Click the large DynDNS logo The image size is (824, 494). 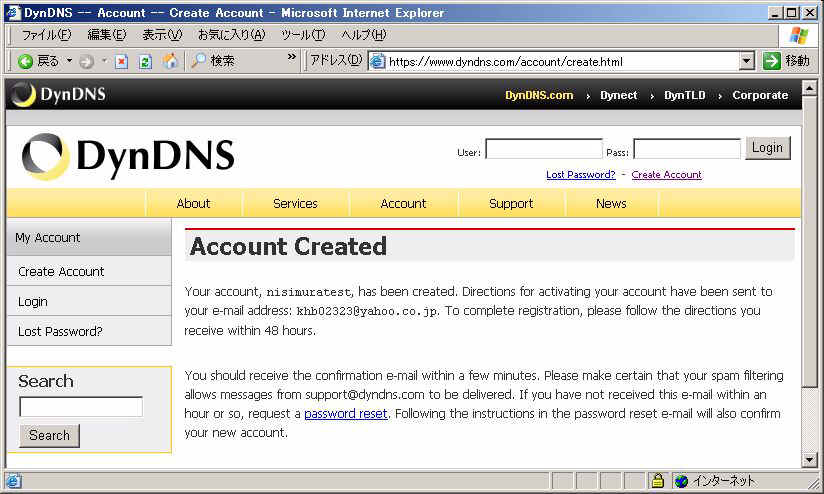pos(128,156)
